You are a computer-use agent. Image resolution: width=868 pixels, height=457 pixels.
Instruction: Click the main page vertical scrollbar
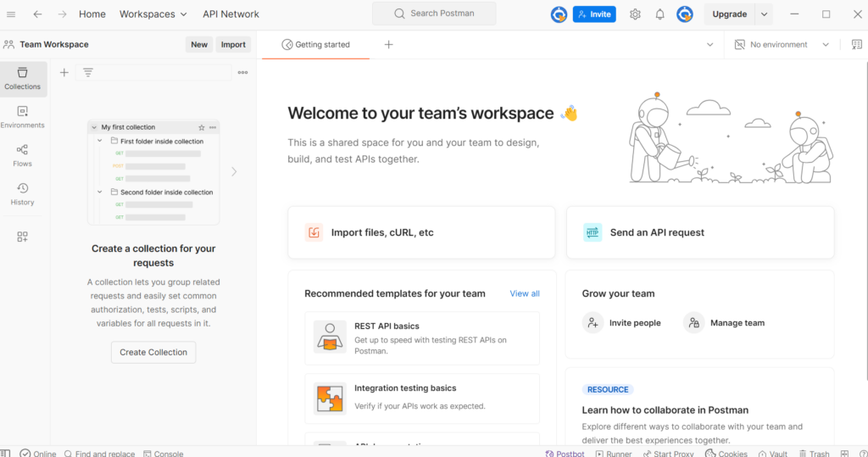(x=865, y=221)
